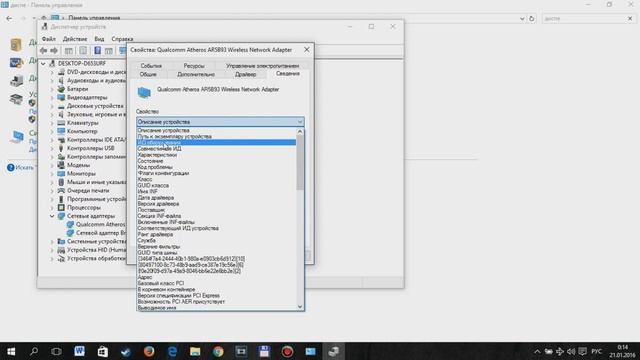Expand the Модемы tree node
Screen dimensions: 640x360
tap(52, 165)
